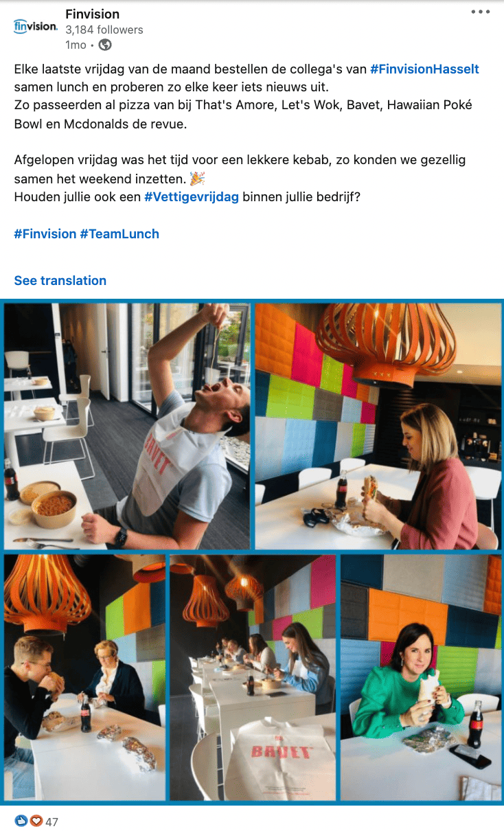Open the #Vettigevrijdag hashtag link
This screenshot has width=504, height=831.
click(192, 196)
